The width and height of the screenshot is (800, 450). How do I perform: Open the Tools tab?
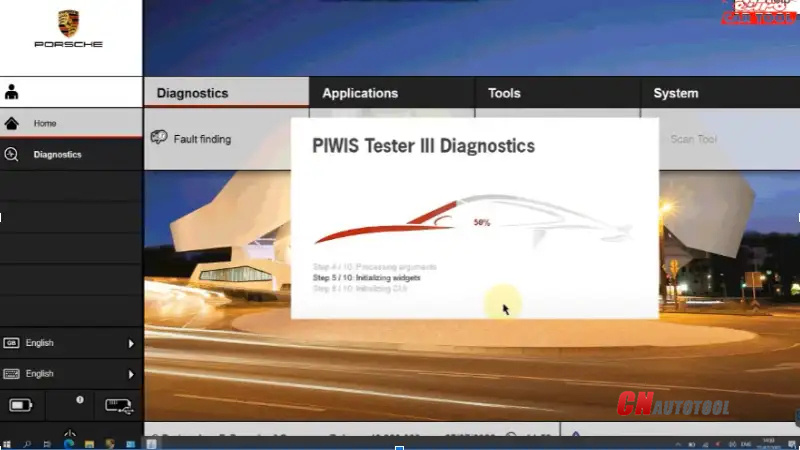558,93
